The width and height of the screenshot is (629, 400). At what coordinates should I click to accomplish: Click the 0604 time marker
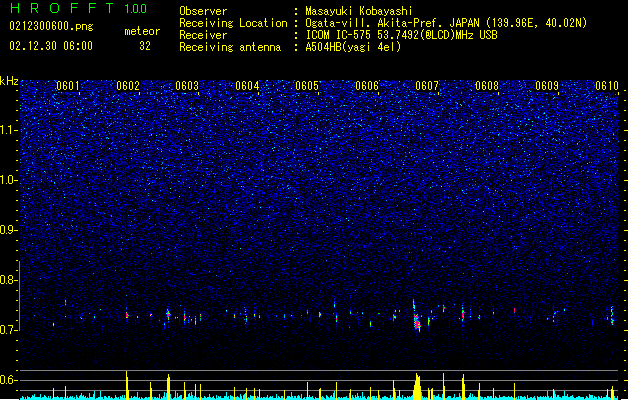click(247, 86)
